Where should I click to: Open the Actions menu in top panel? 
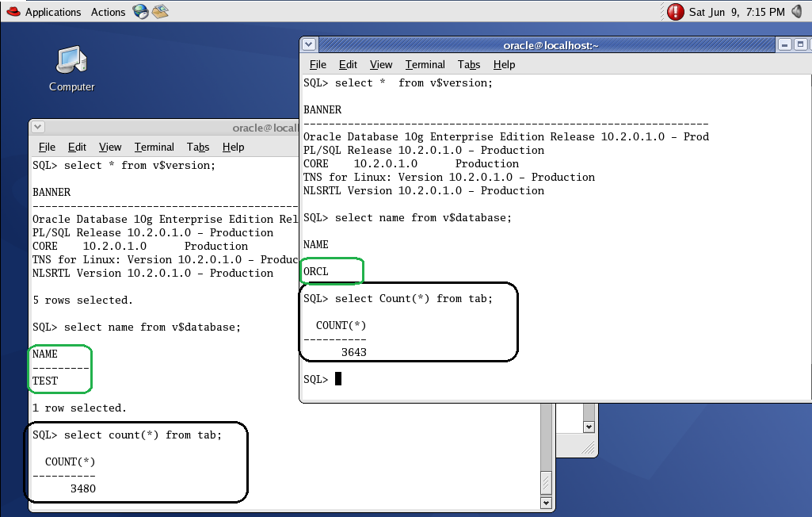click(108, 12)
